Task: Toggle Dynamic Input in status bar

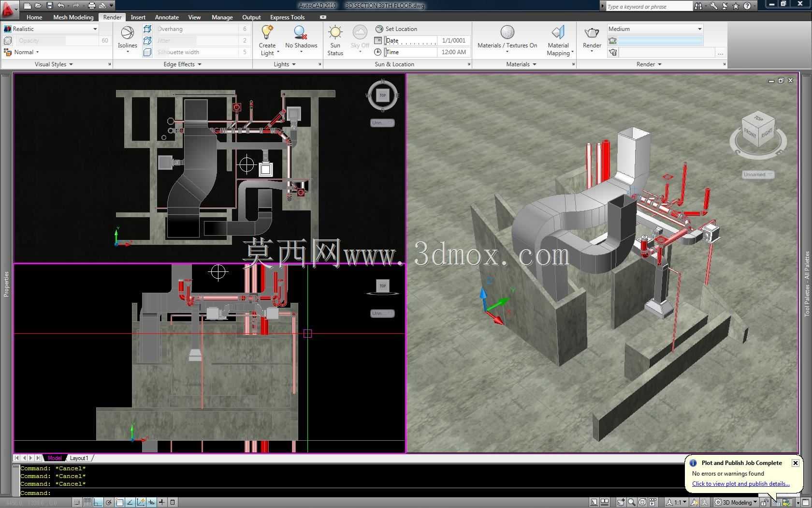Action: (151, 502)
